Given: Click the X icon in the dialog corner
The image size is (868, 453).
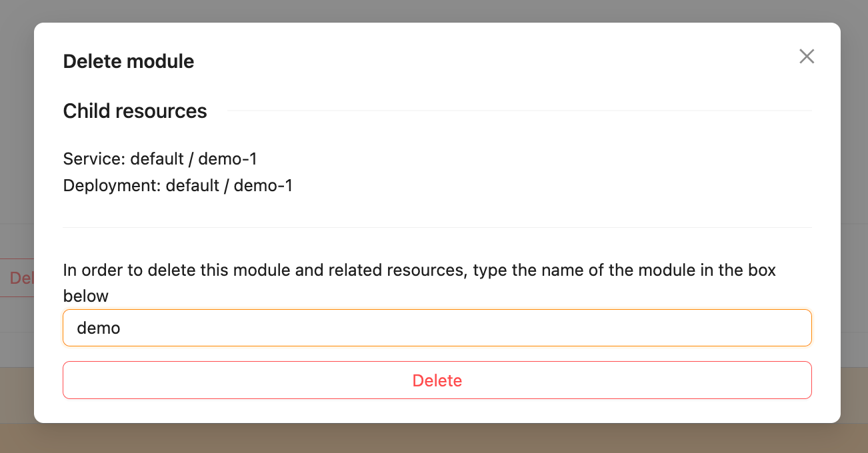Looking at the screenshot, I should [807, 57].
